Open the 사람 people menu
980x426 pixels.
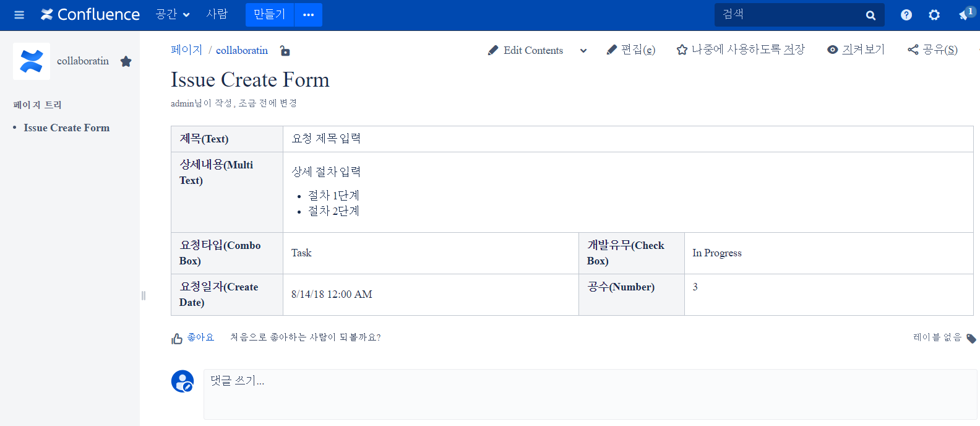[x=217, y=15]
